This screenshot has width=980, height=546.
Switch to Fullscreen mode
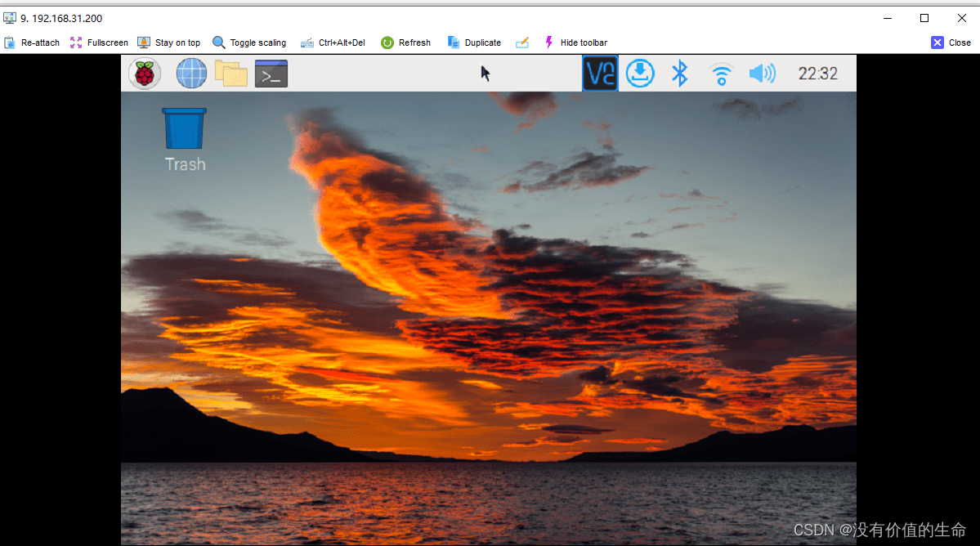tap(99, 43)
